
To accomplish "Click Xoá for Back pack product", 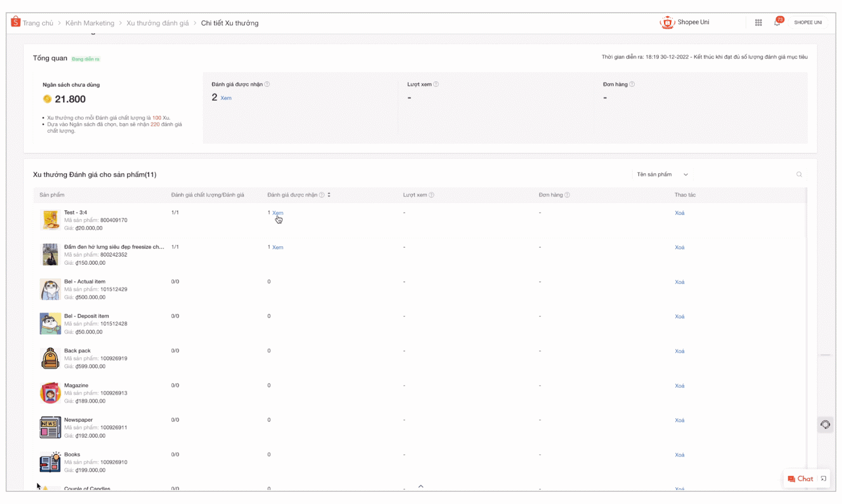I will coord(679,351).
